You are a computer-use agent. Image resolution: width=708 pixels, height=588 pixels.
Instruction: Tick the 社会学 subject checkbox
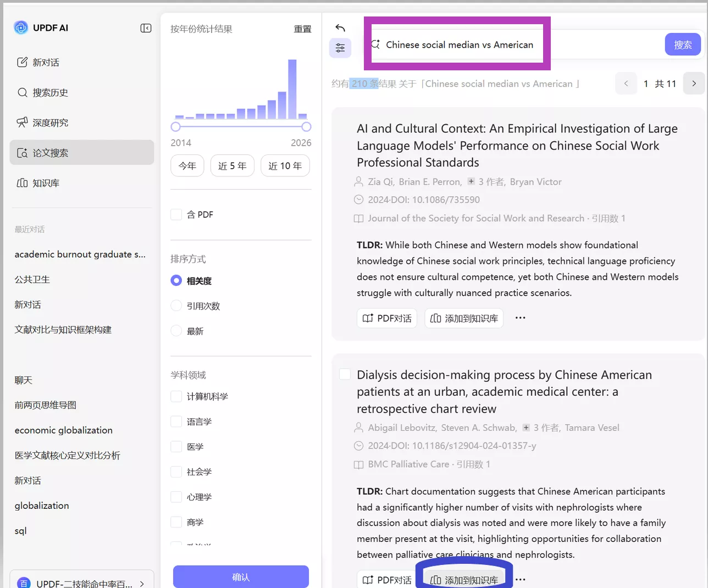tap(176, 471)
